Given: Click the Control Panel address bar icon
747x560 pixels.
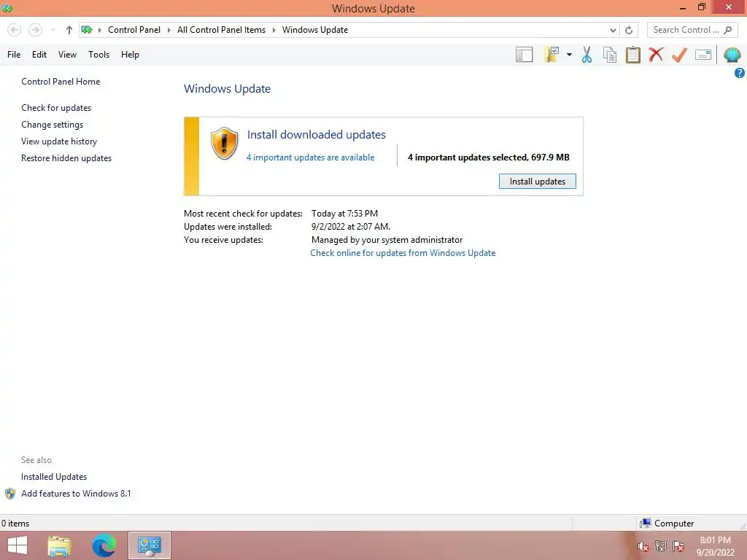Looking at the screenshot, I should (87, 29).
